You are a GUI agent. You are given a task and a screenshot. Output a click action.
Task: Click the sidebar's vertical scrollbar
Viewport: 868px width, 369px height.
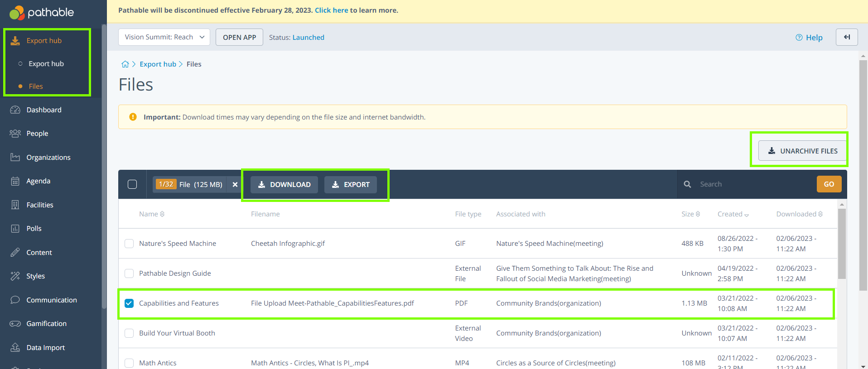tap(104, 168)
